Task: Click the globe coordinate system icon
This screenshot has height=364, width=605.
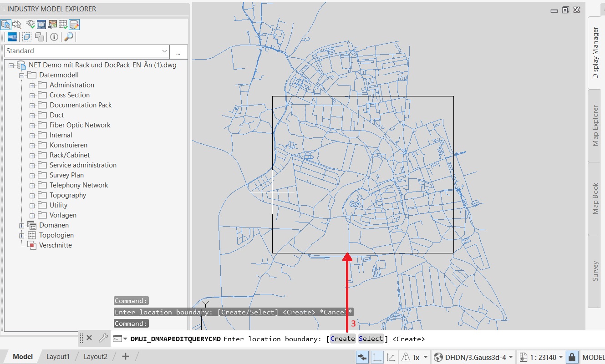Action: tap(438, 357)
